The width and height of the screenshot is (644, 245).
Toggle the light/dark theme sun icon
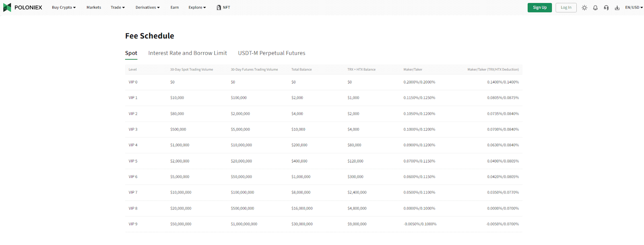584,8
